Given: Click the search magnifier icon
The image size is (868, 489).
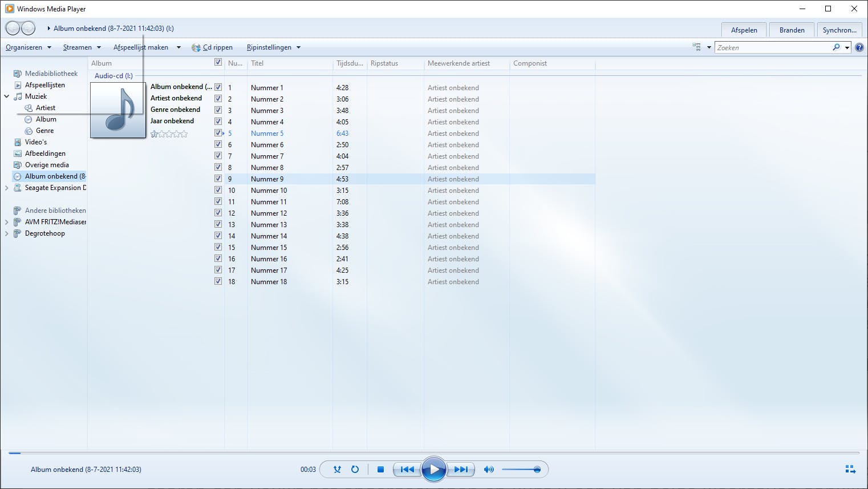Looking at the screenshot, I should pyautogui.click(x=836, y=47).
